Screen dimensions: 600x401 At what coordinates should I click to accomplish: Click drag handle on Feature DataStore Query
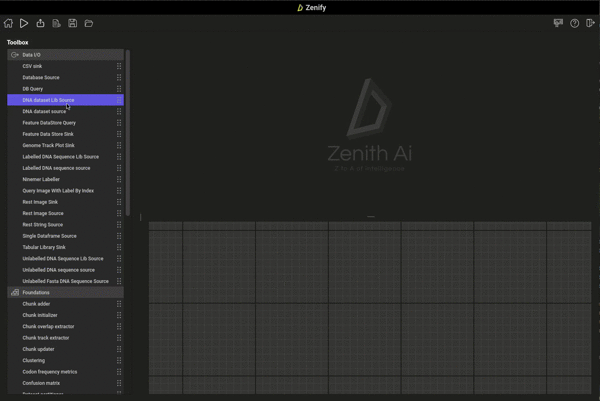119,123
